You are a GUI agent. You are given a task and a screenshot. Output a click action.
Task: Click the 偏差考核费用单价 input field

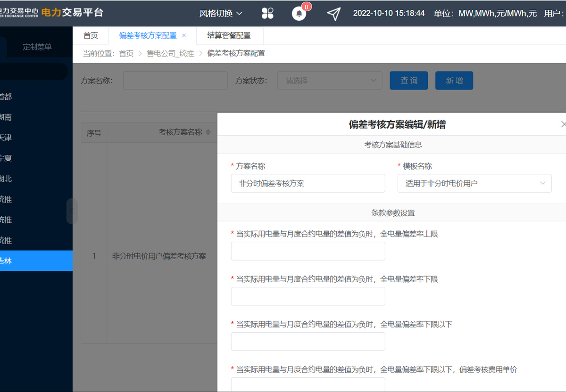[308, 384]
